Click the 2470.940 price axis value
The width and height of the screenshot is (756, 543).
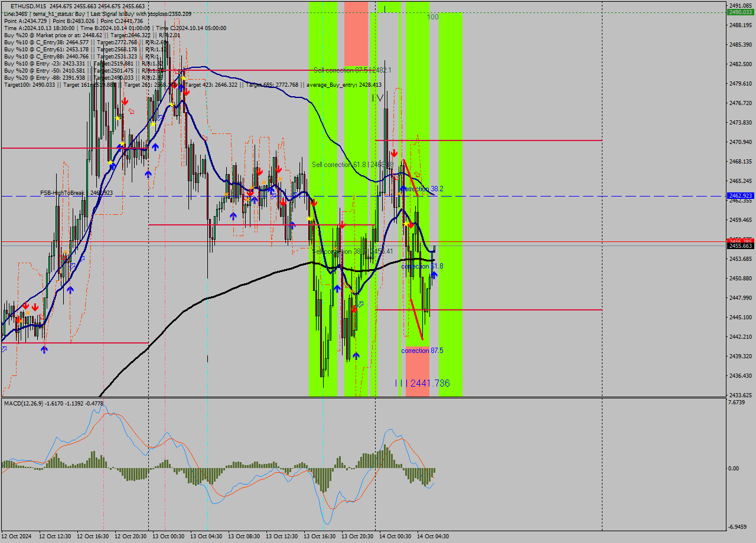point(742,142)
